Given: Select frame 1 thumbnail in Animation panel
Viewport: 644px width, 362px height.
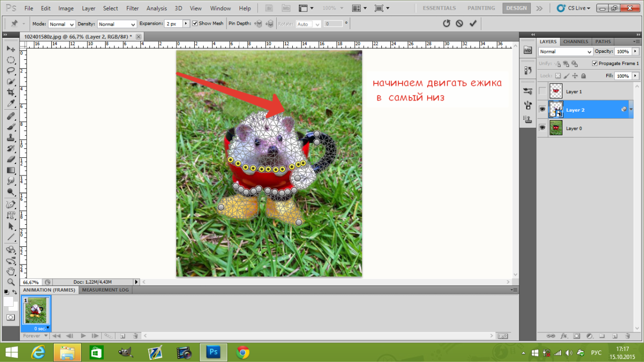Looking at the screenshot, I should pyautogui.click(x=36, y=311).
